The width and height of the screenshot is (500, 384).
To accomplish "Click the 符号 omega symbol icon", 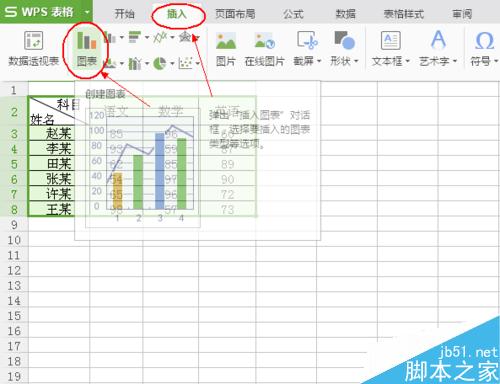I will coord(484,41).
